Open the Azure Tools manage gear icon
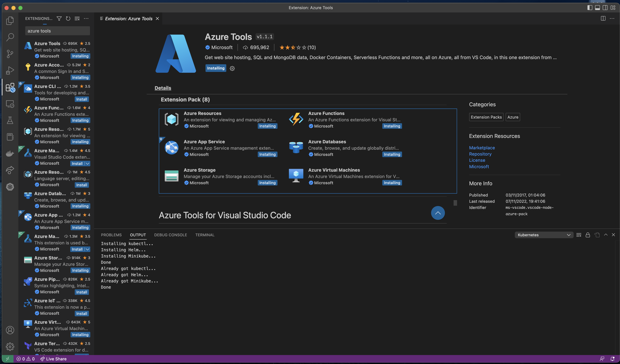620x364 pixels. click(x=232, y=68)
